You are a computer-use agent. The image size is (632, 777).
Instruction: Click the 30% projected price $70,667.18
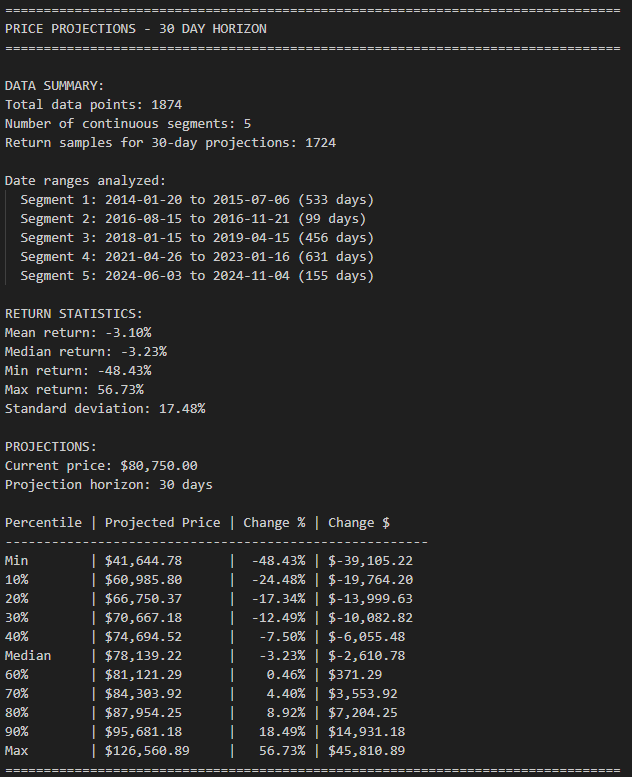click(143, 617)
